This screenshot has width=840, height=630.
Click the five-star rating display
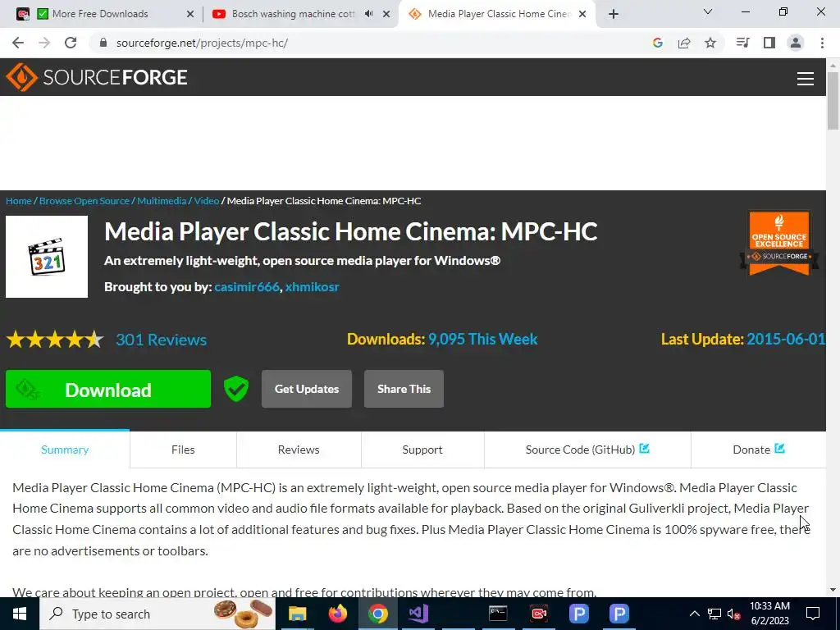tap(55, 340)
